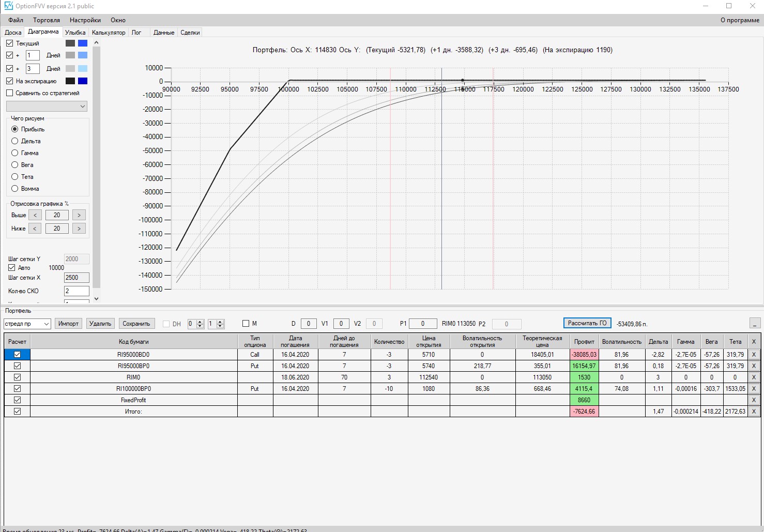Select the Вега radio option
This screenshot has width=764, height=532.
pos(15,165)
